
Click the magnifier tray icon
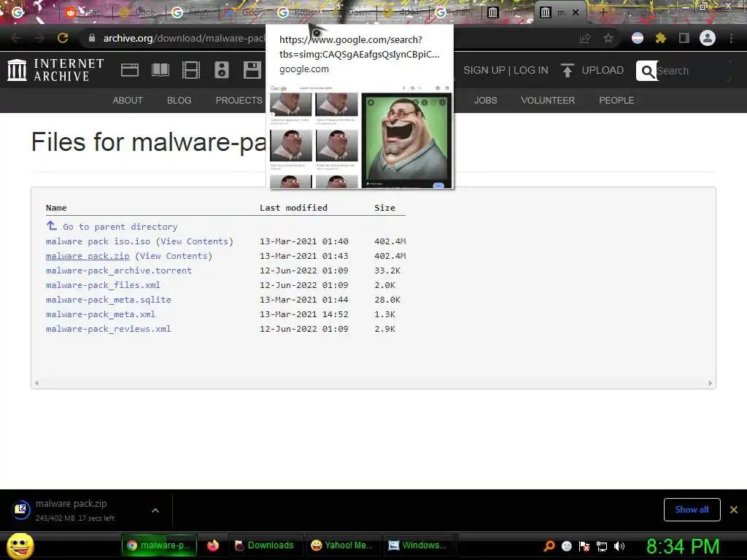[x=549, y=546]
